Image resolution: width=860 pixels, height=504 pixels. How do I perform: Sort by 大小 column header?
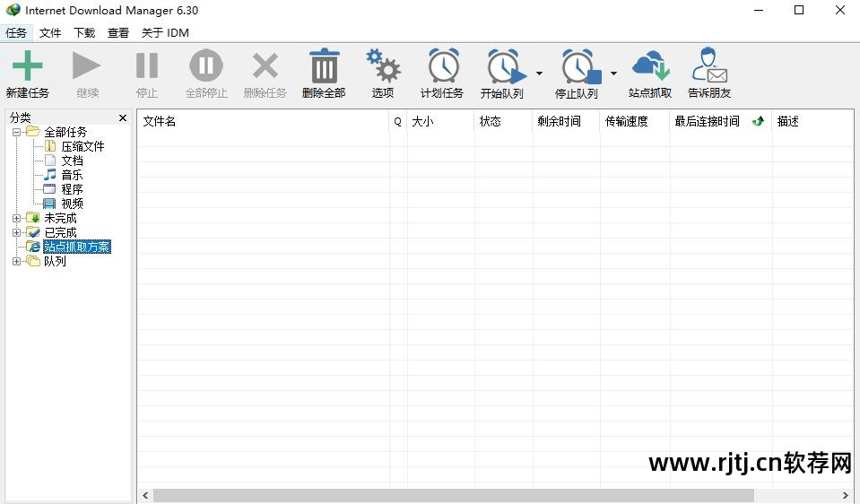[x=440, y=121]
